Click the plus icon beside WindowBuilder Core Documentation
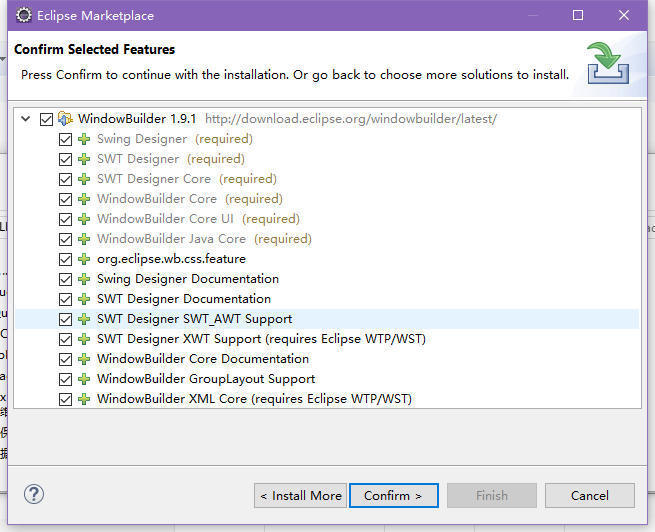The image size is (655, 532). click(x=84, y=359)
